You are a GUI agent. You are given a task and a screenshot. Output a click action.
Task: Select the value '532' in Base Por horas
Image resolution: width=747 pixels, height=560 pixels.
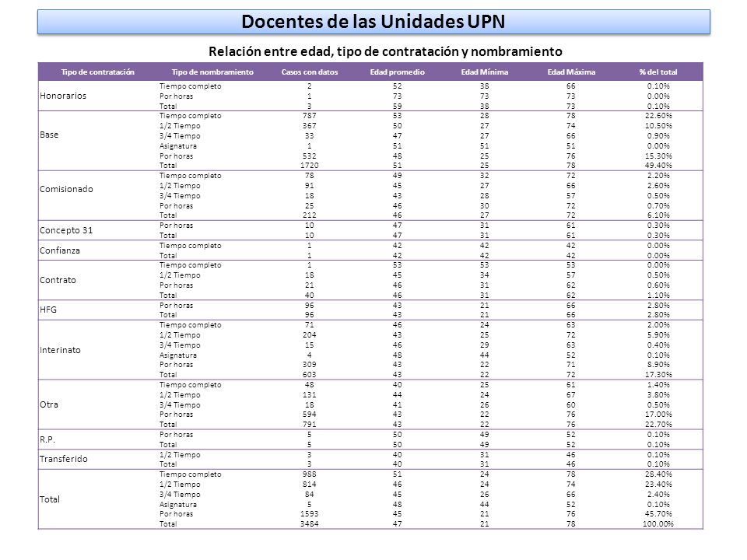click(309, 156)
